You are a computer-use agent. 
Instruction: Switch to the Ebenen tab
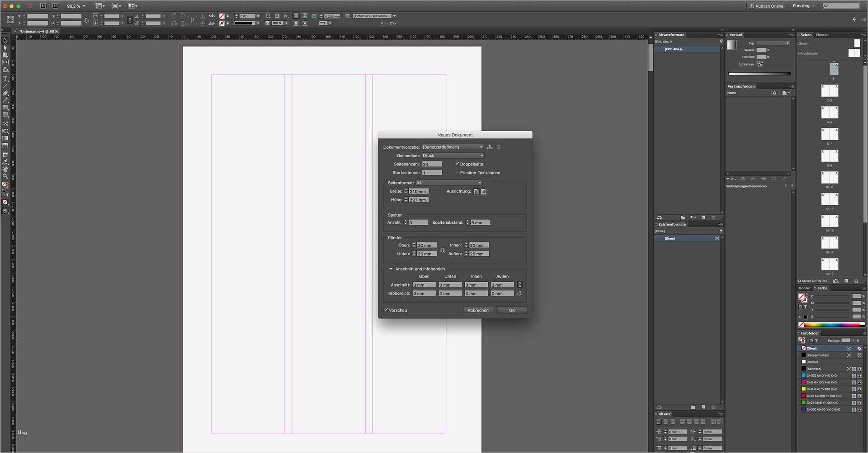pyautogui.click(x=821, y=34)
